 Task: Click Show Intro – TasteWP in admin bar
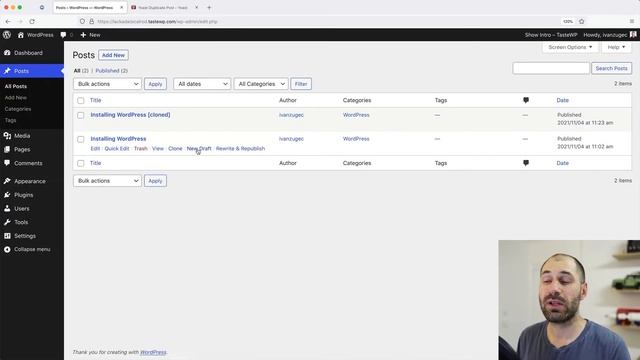(551, 35)
